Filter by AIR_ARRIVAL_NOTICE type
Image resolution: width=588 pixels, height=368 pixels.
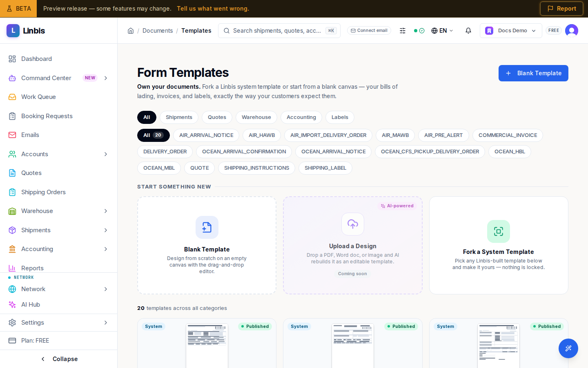click(206, 135)
